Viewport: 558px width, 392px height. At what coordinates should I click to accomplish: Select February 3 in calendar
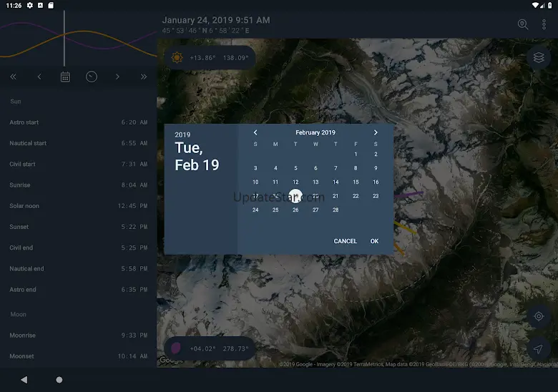pyautogui.click(x=255, y=168)
